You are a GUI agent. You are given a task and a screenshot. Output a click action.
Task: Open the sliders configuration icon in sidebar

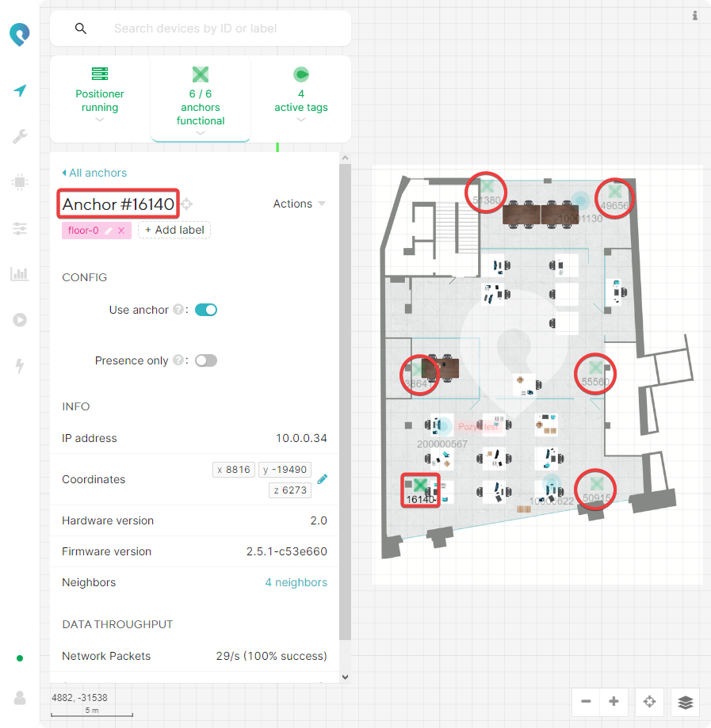point(20,228)
